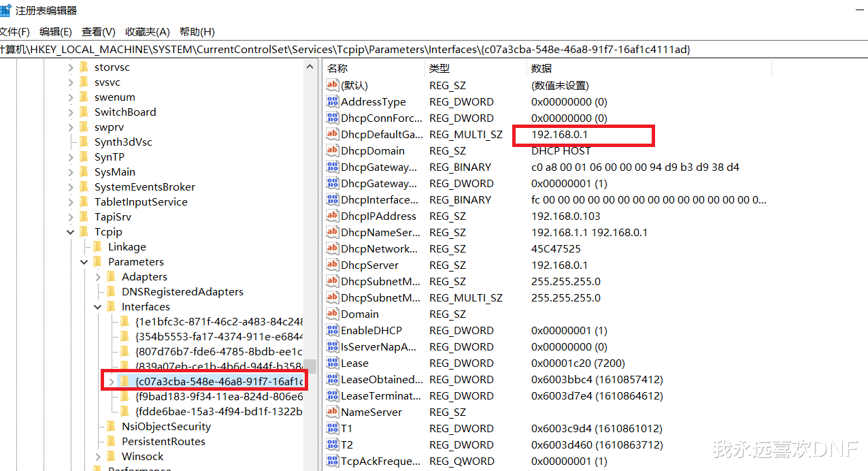Open the 收藏夹(A) menu
This screenshot has width=868, height=471.
148,32
